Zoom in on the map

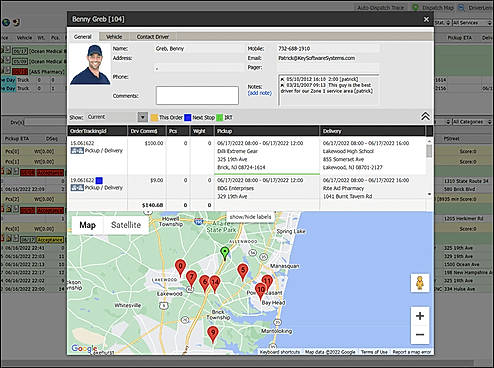pos(420,316)
